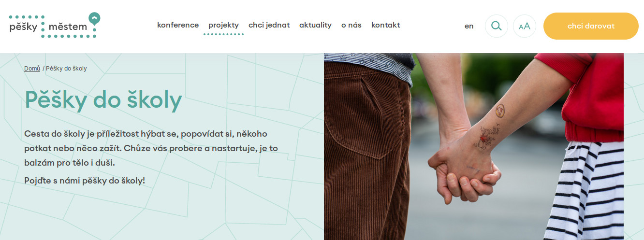Screen dimensions: 644x240
Task: Follow the Domů breadcrumb link
Action: tap(32, 69)
